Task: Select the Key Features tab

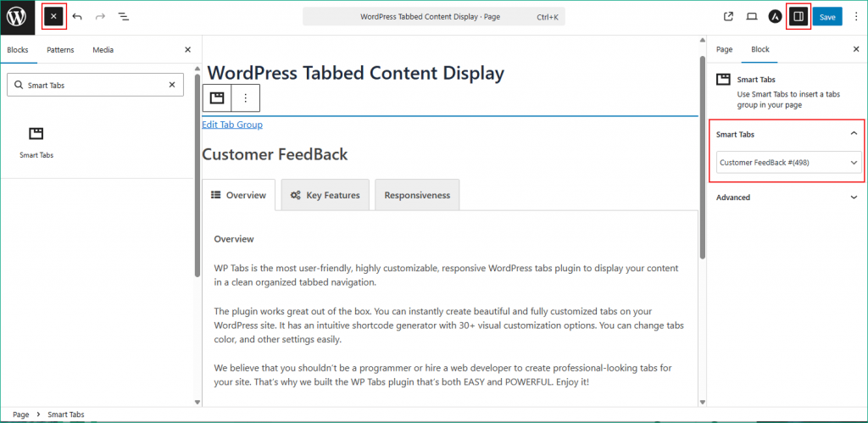Action: [325, 195]
